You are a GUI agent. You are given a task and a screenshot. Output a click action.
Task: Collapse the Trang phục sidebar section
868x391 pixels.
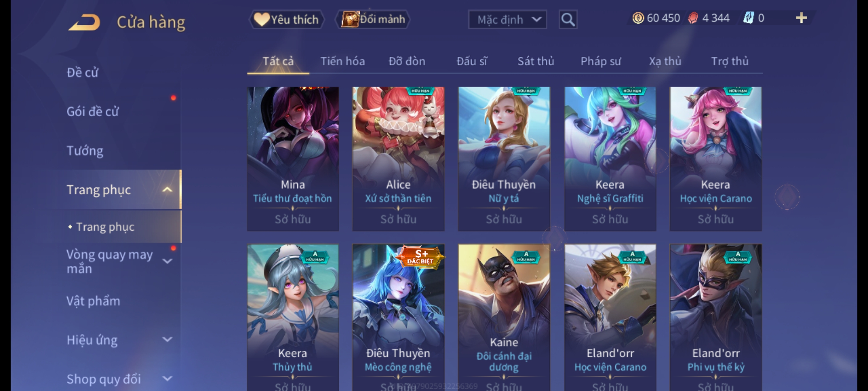167,189
